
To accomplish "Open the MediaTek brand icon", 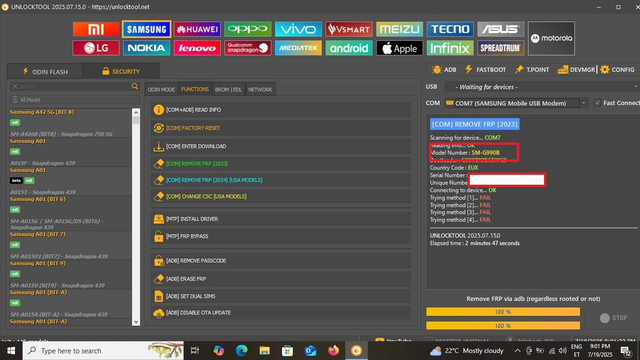I will (298, 48).
